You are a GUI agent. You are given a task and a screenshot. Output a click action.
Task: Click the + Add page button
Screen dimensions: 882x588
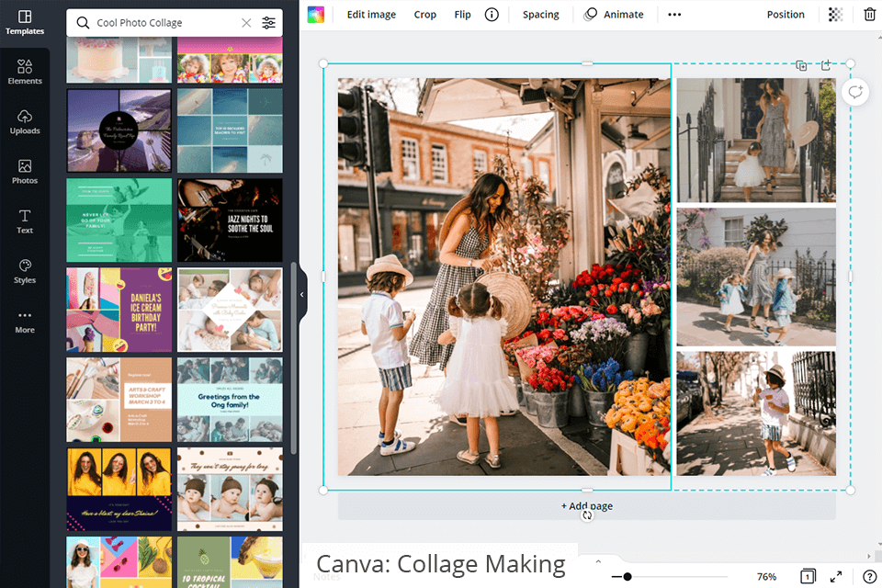coord(587,506)
